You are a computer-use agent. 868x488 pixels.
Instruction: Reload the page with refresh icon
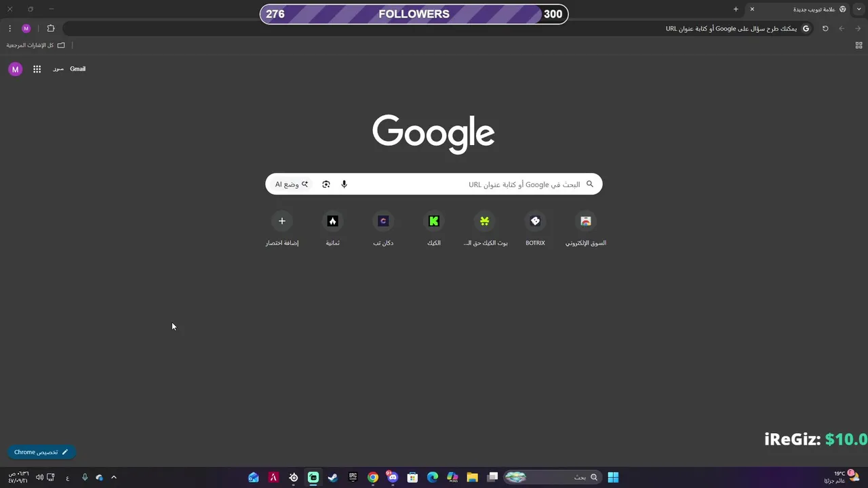[825, 28]
